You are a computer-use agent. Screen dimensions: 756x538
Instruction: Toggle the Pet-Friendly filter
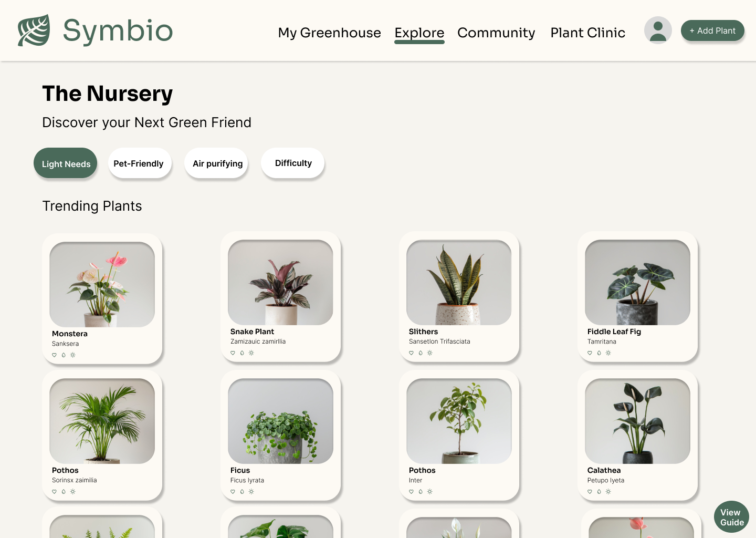pyautogui.click(x=139, y=163)
